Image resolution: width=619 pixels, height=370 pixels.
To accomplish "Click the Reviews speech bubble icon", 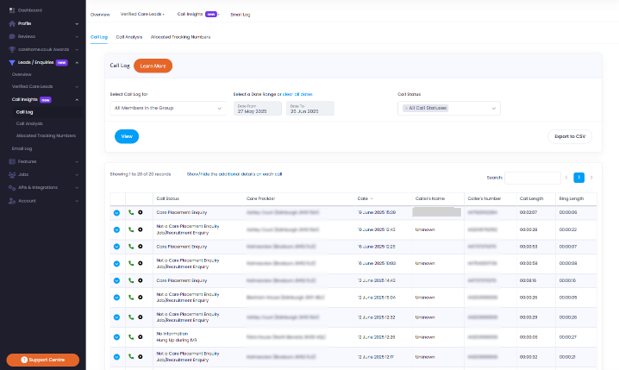I will [x=12, y=36].
